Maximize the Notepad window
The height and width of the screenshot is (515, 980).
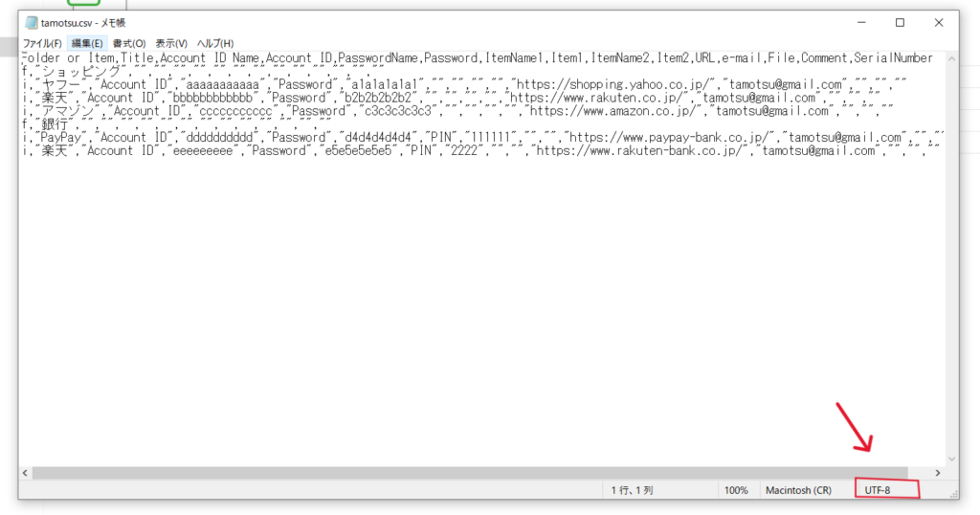pos(900,23)
